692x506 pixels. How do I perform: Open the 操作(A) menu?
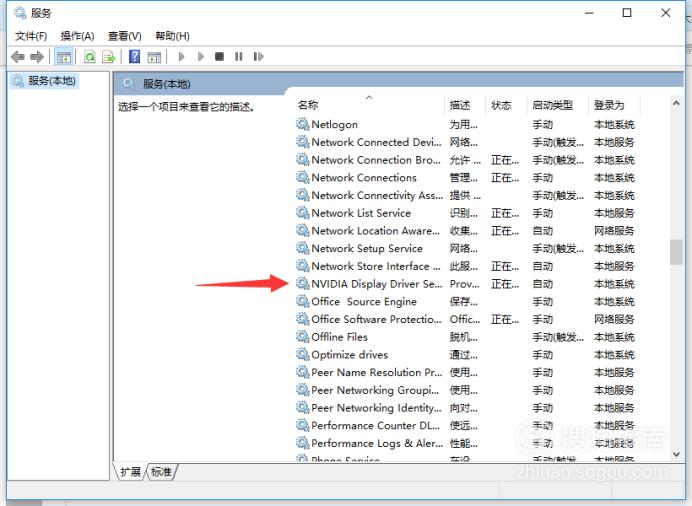77,36
